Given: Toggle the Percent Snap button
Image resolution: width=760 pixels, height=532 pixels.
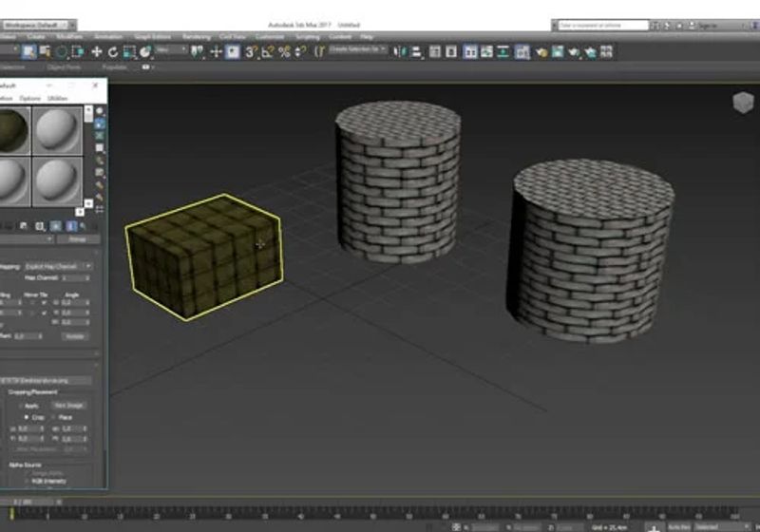Looking at the screenshot, I should (x=284, y=52).
